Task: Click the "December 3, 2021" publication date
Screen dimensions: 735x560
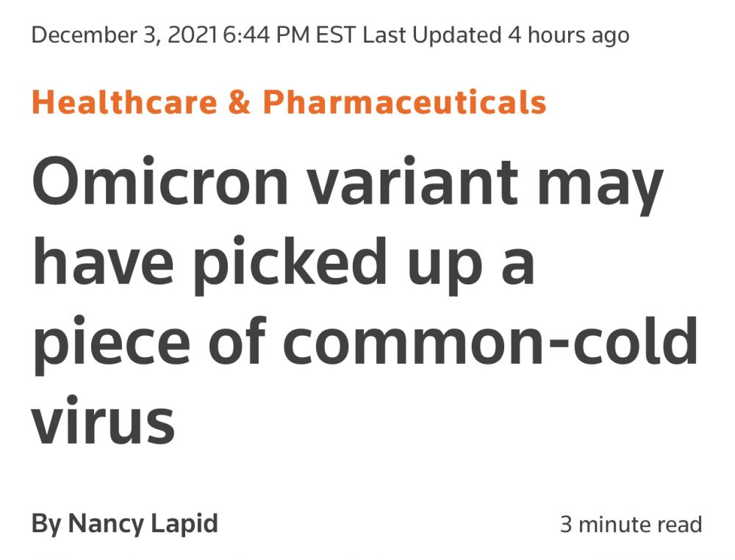Action: [x=123, y=35]
